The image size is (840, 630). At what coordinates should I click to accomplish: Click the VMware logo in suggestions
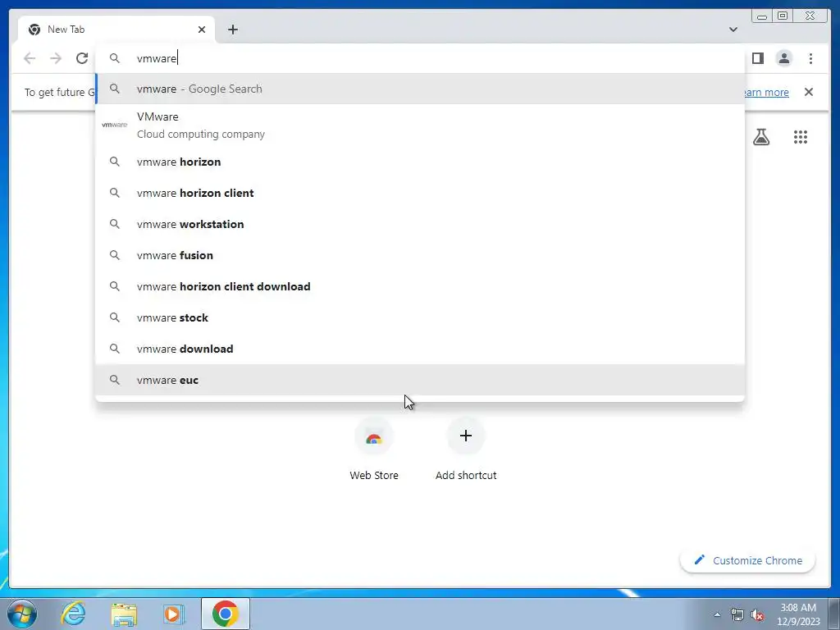click(114, 125)
